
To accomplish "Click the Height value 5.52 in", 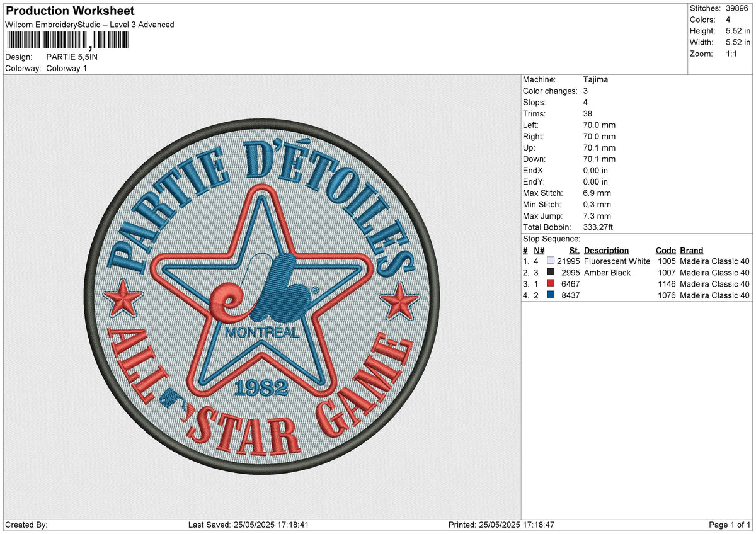I will tap(738, 31).
